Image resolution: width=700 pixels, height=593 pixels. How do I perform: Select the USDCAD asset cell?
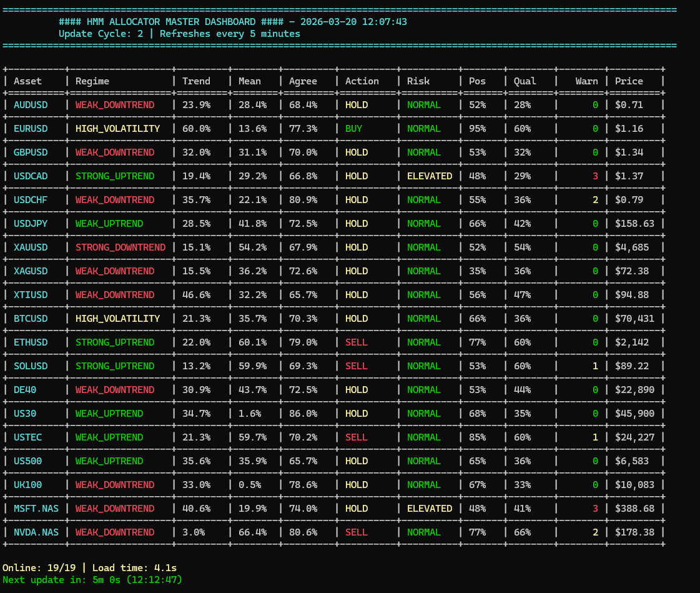pyautogui.click(x=31, y=176)
